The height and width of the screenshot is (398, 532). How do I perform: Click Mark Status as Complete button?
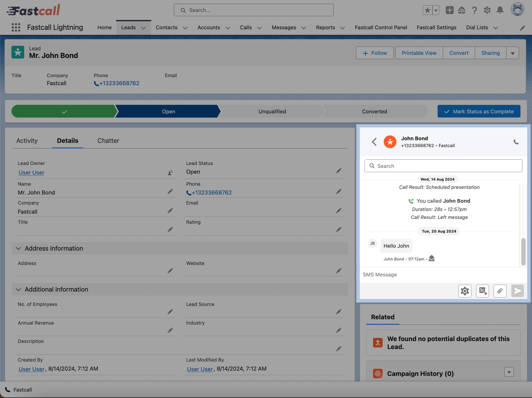click(479, 111)
